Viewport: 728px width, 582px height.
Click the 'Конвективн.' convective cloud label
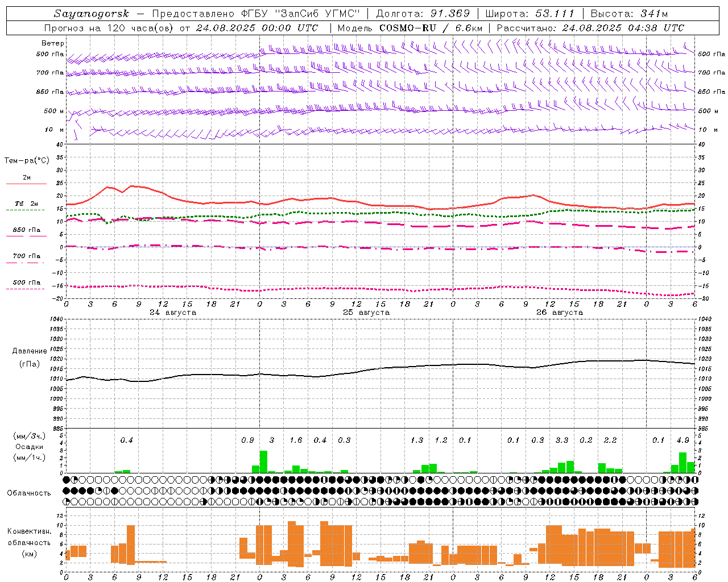(x=29, y=531)
